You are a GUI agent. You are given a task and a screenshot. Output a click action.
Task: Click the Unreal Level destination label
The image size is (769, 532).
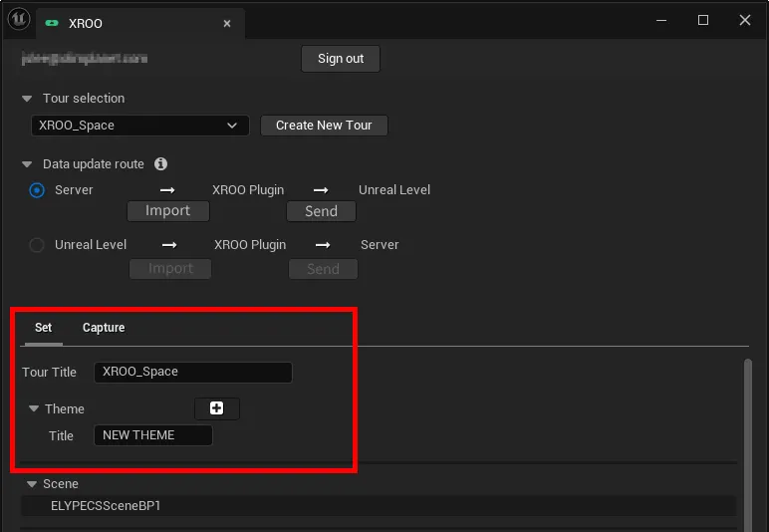pos(394,190)
